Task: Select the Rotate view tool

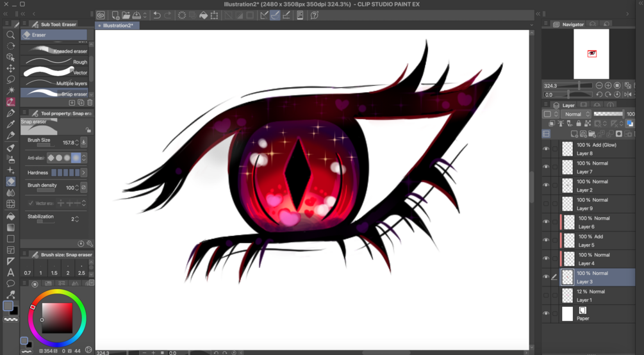Action: coord(11,46)
